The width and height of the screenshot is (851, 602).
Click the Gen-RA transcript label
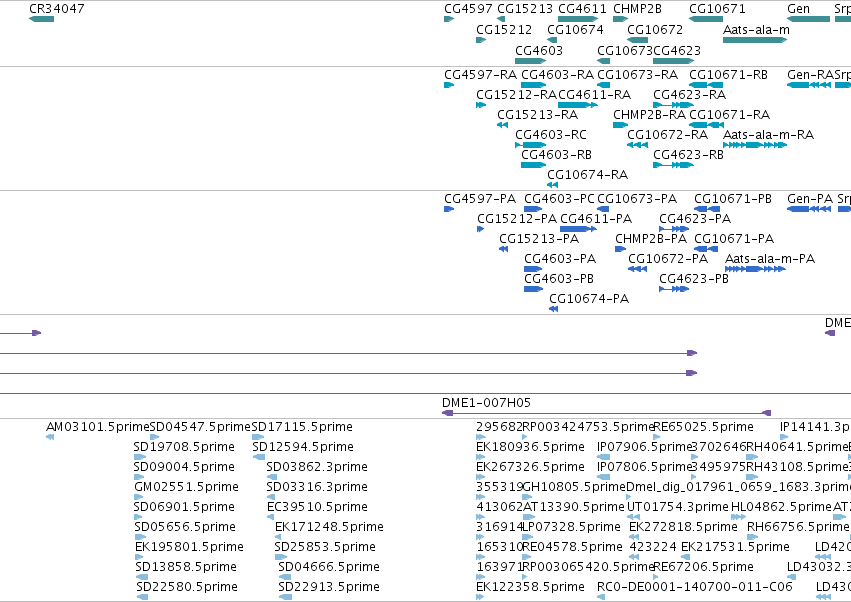pyautogui.click(x=810, y=74)
